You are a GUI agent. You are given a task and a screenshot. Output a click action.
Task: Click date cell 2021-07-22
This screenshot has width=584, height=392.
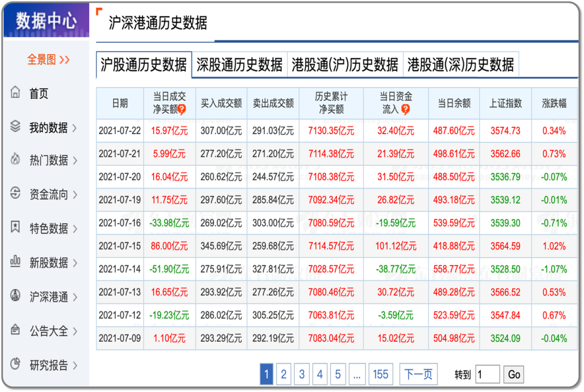point(120,131)
